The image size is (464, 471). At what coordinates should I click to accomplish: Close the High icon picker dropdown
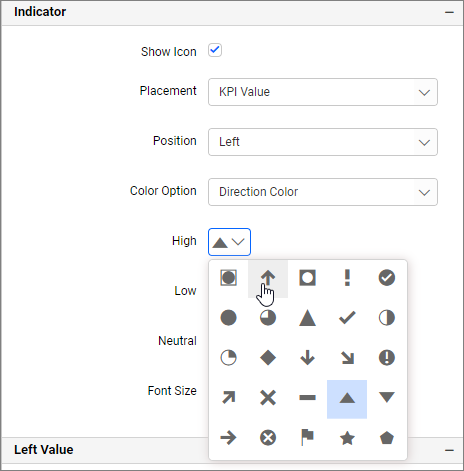229,242
